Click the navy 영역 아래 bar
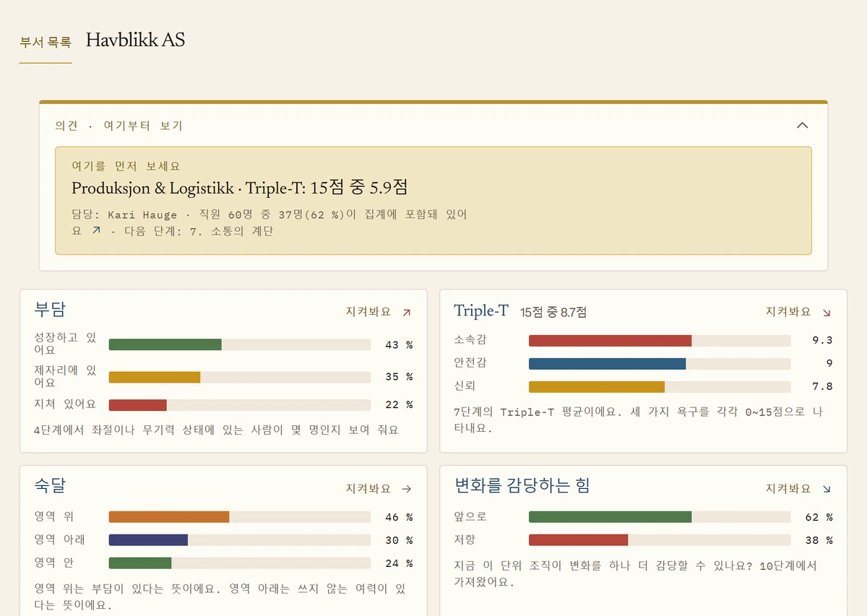867x616 pixels. (x=148, y=540)
